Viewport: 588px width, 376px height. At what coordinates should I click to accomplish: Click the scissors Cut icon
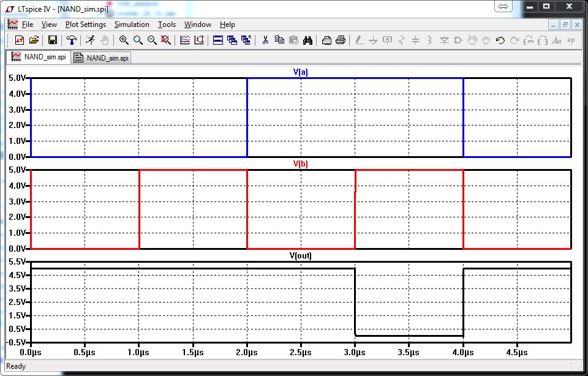tap(265, 40)
